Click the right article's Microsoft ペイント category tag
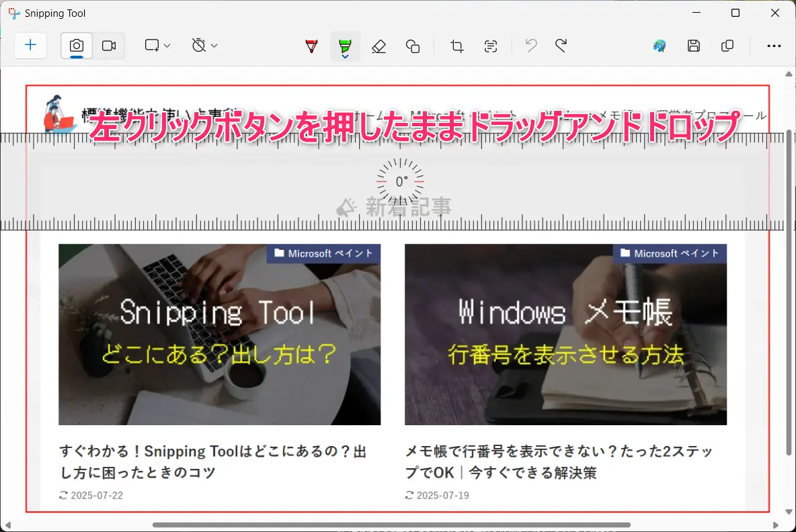 pos(670,254)
